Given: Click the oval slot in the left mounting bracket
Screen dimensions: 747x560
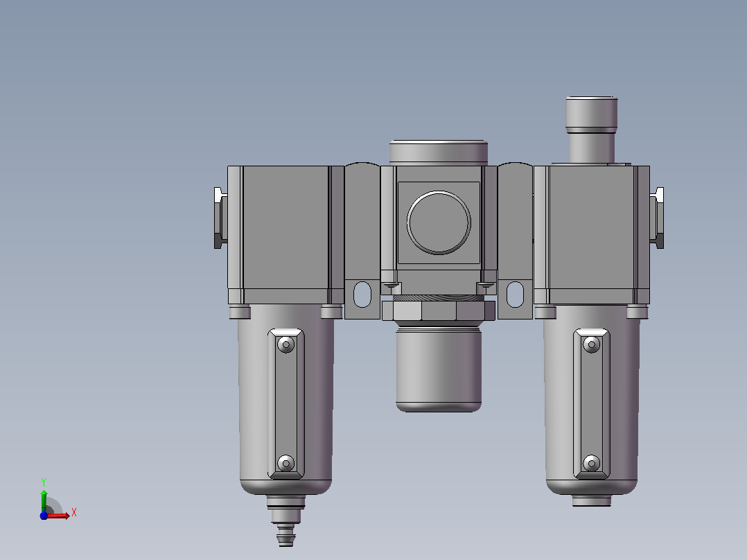Looking at the screenshot, I should pos(362,294).
